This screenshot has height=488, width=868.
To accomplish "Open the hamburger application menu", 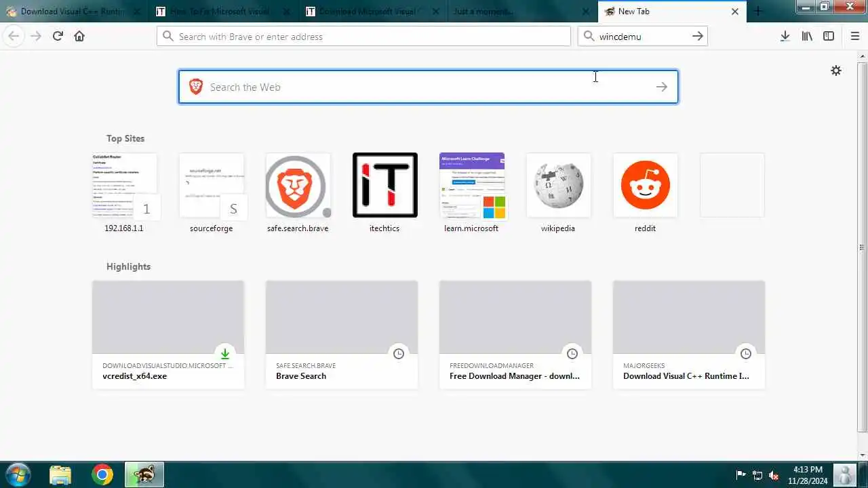I will [x=854, y=37].
